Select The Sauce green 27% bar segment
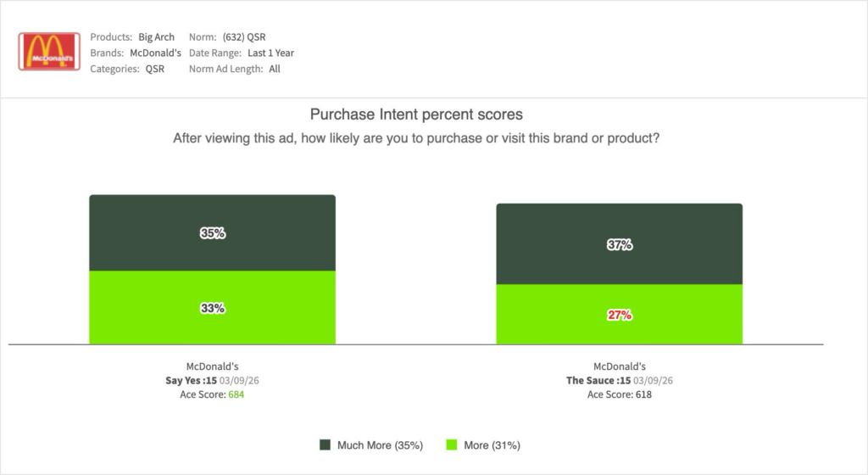The height and width of the screenshot is (475, 868). (x=619, y=315)
